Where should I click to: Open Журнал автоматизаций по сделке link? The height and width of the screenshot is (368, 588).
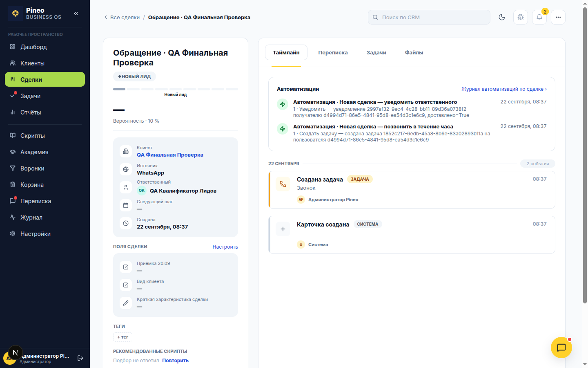tap(504, 89)
